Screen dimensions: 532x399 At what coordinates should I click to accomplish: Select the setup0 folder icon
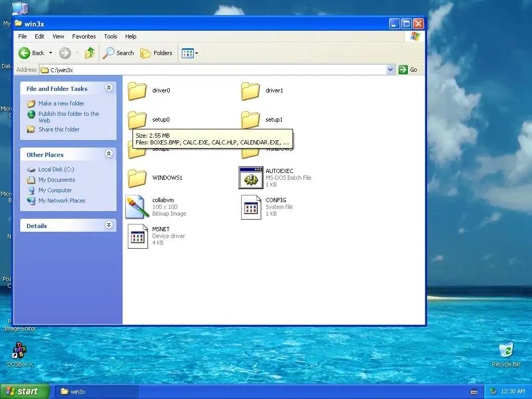pyautogui.click(x=137, y=120)
